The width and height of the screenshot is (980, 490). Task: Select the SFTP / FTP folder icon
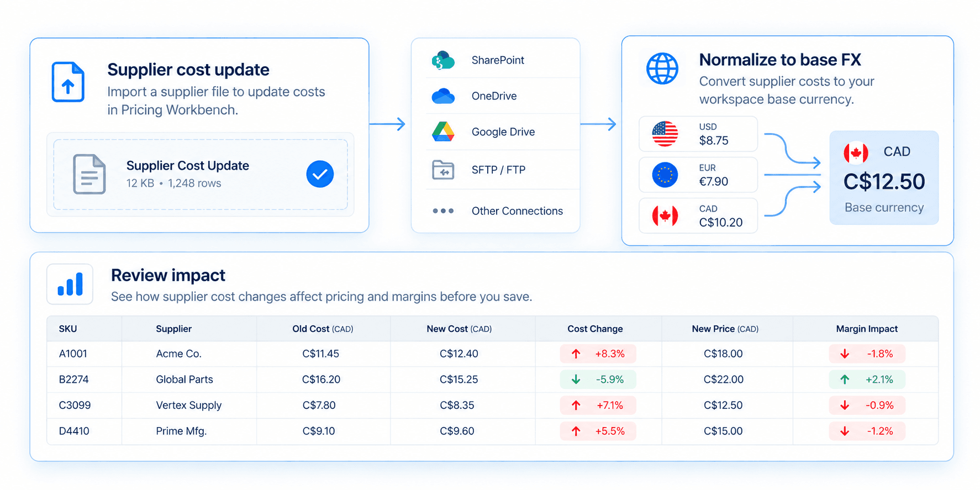(x=443, y=170)
